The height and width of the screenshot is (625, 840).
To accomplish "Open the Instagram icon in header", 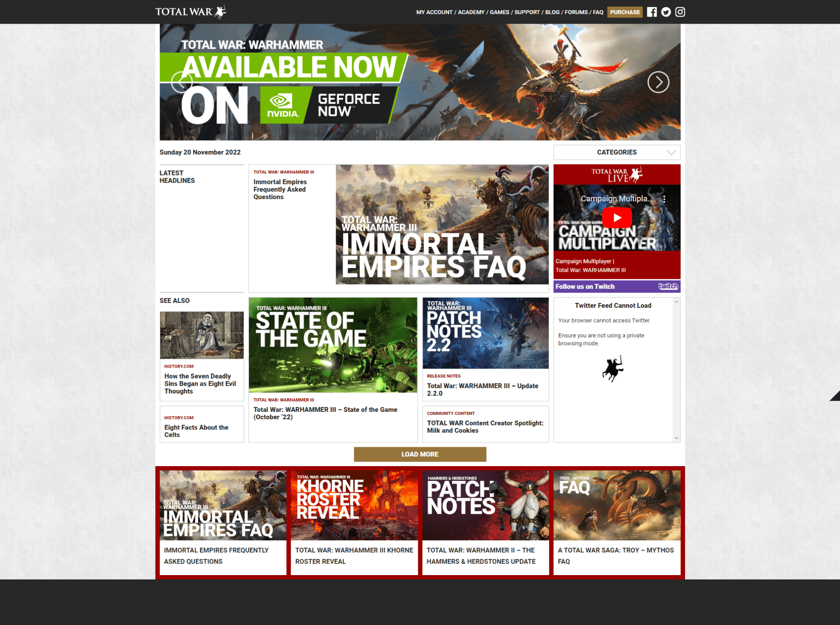I will [680, 12].
